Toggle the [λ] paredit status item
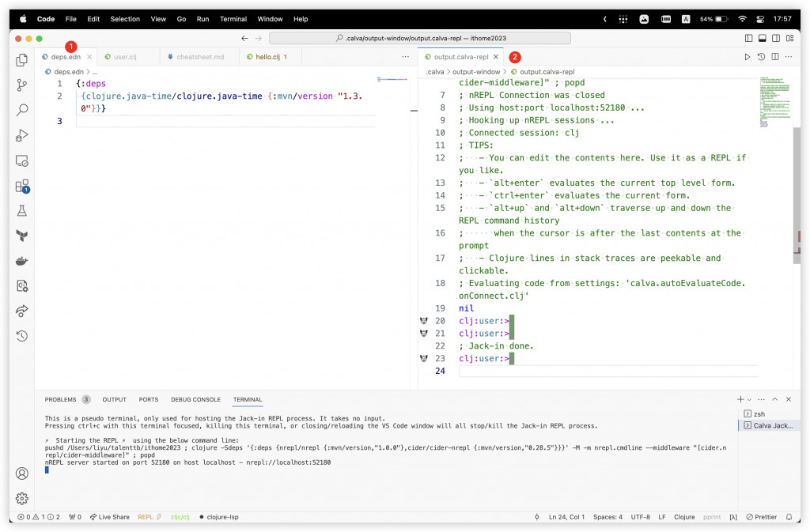This screenshot has height=532, width=810. (x=733, y=517)
